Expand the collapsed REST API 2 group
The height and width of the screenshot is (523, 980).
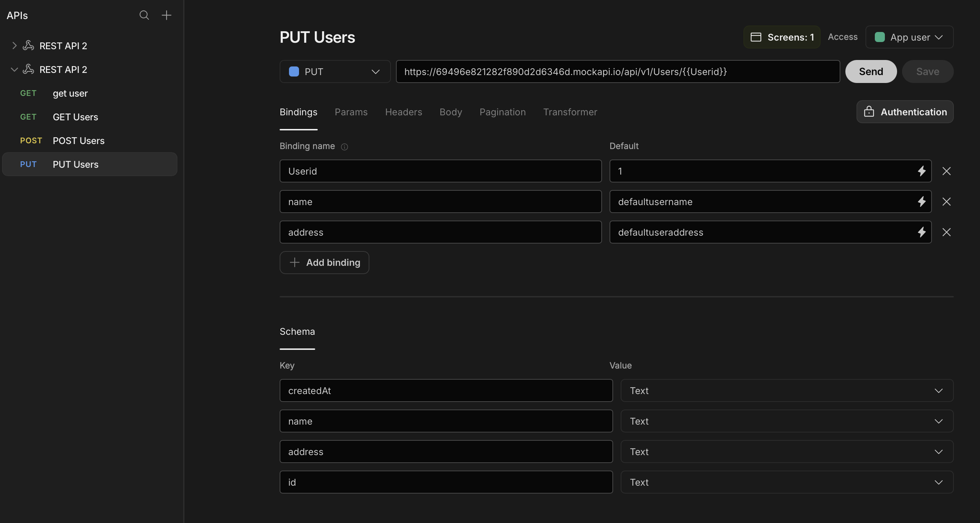tap(14, 46)
